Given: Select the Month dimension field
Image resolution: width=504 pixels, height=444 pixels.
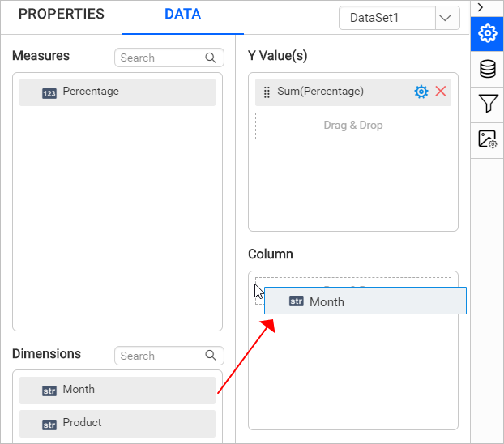Looking at the screenshot, I should (117, 390).
